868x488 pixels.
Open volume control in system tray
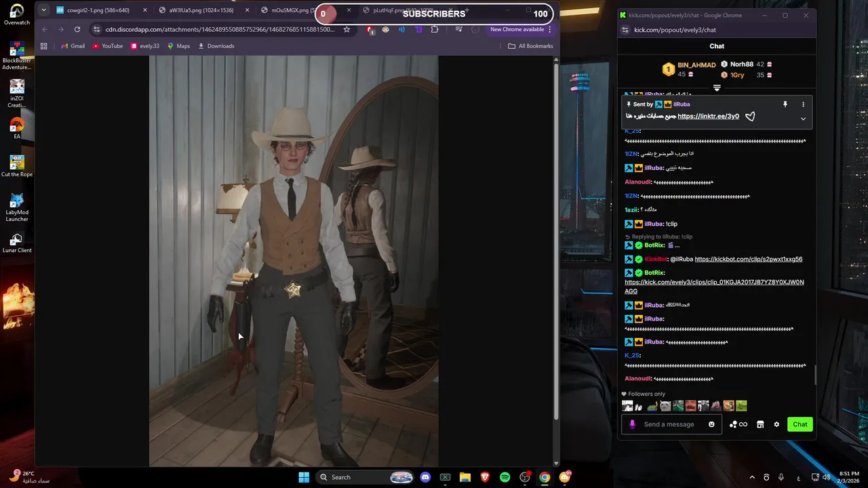tap(826, 477)
